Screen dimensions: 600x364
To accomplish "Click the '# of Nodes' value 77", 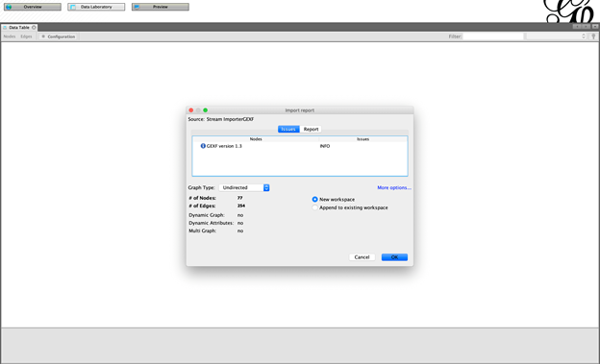I will pyautogui.click(x=240, y=198).
